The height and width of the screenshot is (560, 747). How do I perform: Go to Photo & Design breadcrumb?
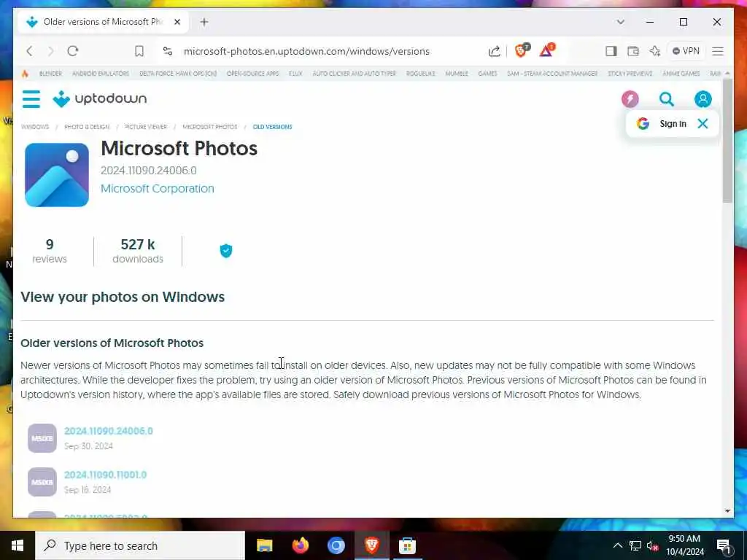(87, 127)
